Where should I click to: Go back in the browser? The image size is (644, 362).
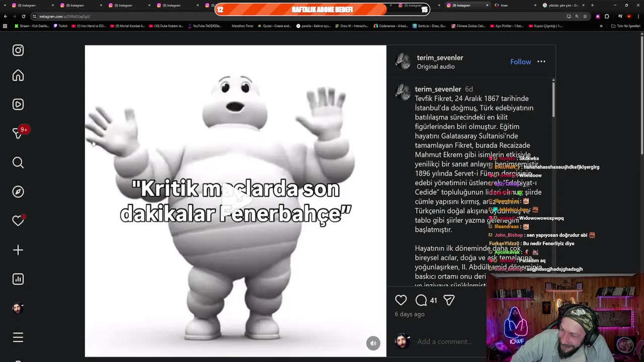point(6,17)
